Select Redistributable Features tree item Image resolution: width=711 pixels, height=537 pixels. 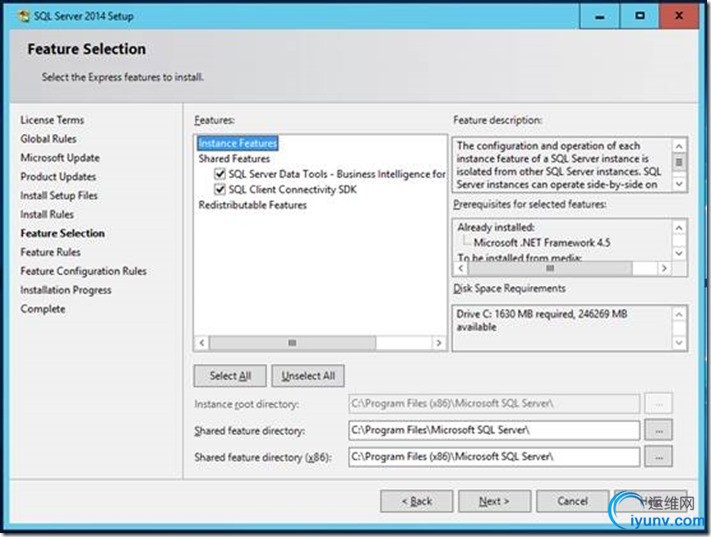tap(253, 205)
